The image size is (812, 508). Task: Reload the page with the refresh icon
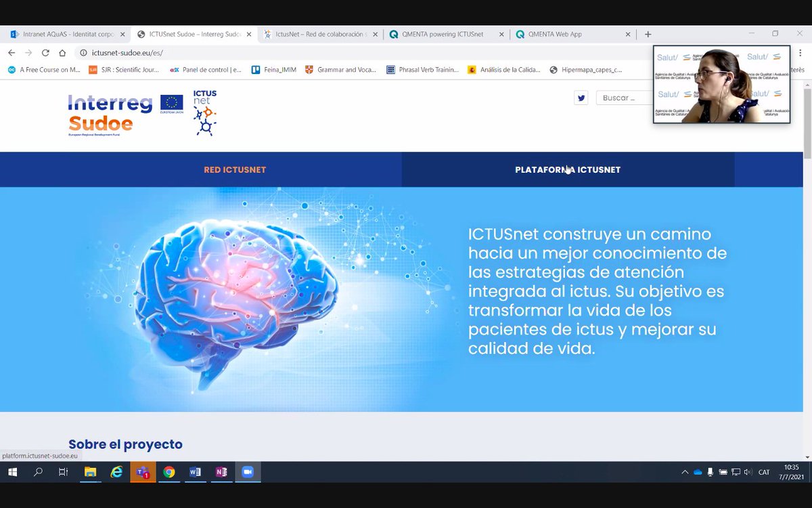click(45, 53)
